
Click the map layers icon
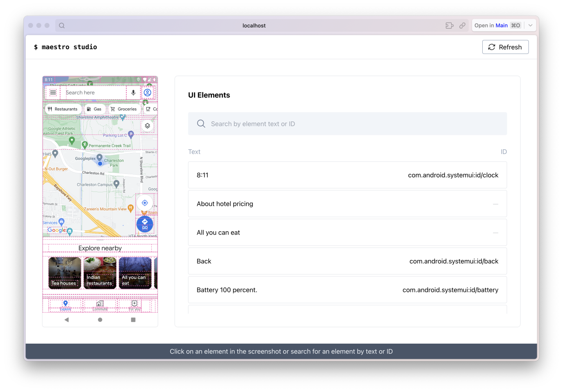(x=148, y=126)
